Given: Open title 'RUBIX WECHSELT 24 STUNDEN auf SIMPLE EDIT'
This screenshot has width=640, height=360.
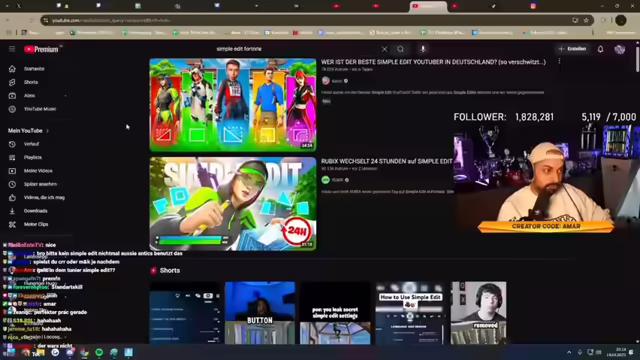Looking at the screenshot, I should (387, 161).
